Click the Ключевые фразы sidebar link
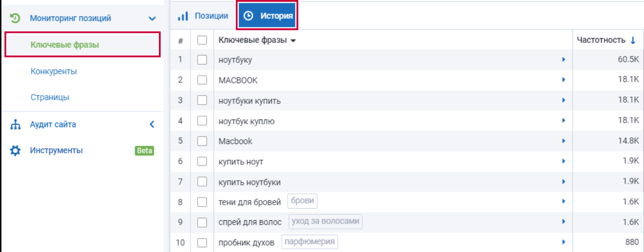644x252 pixels. [64, 45]
